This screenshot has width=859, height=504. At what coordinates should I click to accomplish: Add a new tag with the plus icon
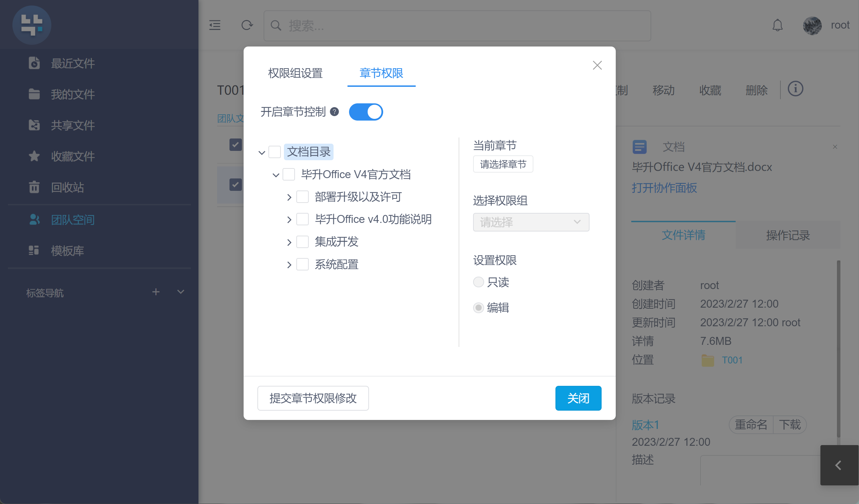tap(156, 292)
